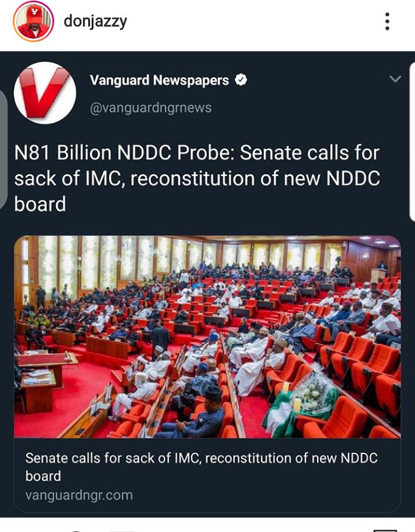This screenshot has height=532, width=415.
Task: Visit the vanguardngr.com link
Action: coord(79,495)
